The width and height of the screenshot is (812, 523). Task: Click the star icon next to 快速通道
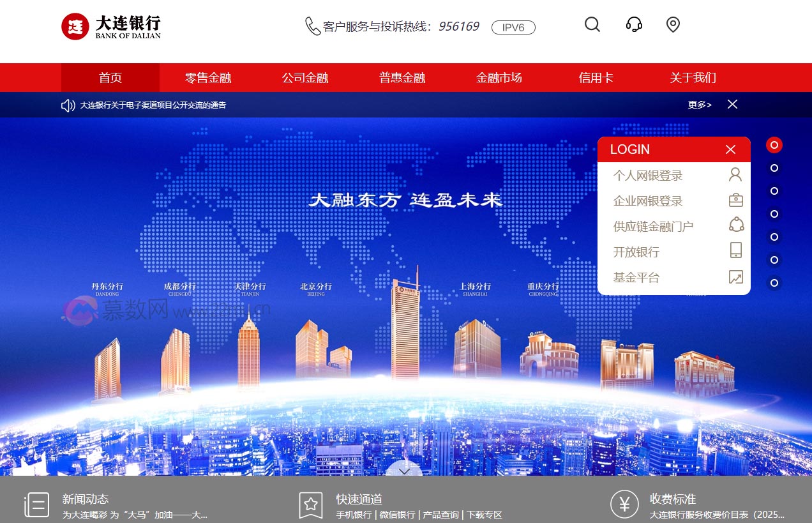310,504
